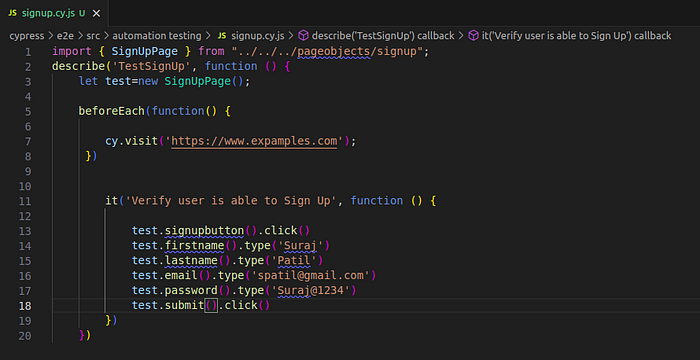Open signup.cy.js in the breadcrumb
Viewport: 700px width, 360px height.
click(258, 36)
